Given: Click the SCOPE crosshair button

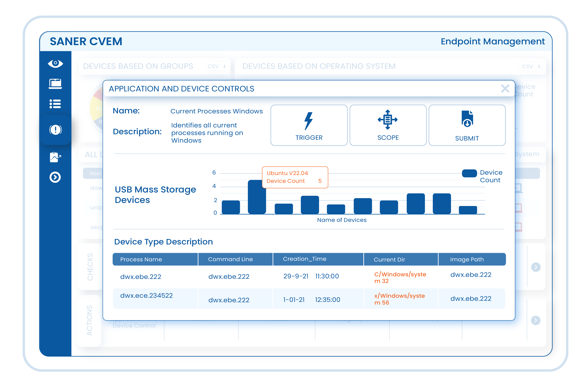Looking at the screenshot, I should (388, 125).
